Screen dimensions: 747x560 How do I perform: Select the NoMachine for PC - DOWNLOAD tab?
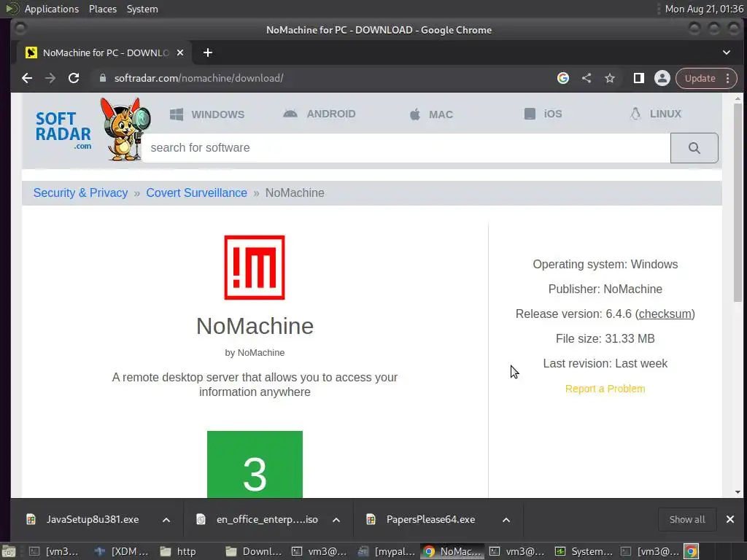pos(105,52)
